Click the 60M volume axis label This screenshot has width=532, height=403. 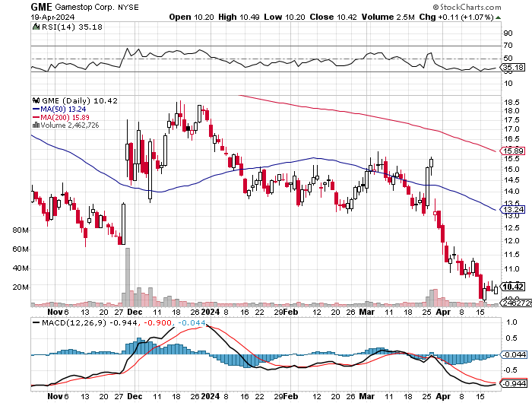[20, 249]
